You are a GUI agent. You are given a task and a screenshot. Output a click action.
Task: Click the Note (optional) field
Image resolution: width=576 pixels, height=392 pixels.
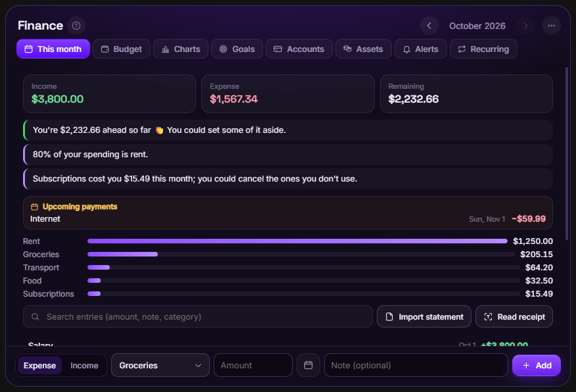click(416, 365)
